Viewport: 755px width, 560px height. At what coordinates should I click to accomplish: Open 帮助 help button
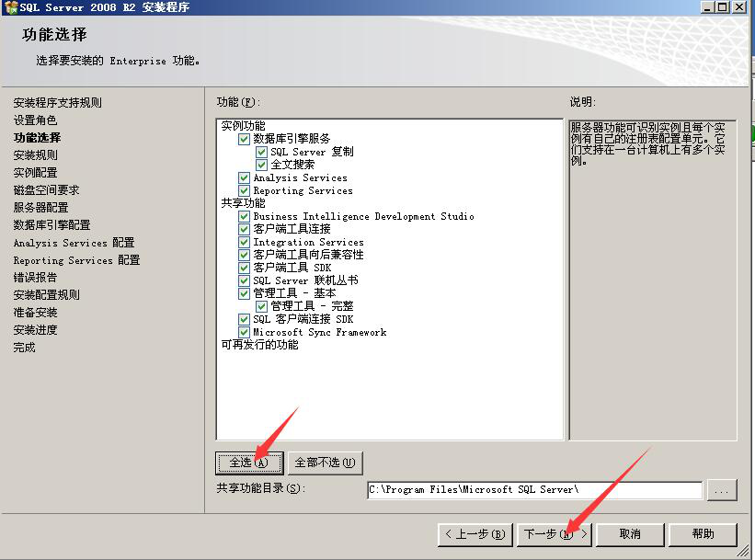pyautogui.click(x=703, y=534)
